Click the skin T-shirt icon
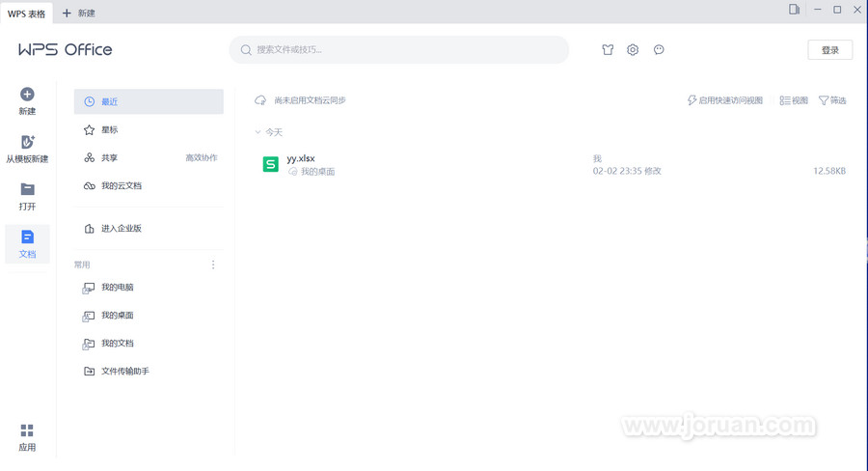 click(x=608, y=50)
